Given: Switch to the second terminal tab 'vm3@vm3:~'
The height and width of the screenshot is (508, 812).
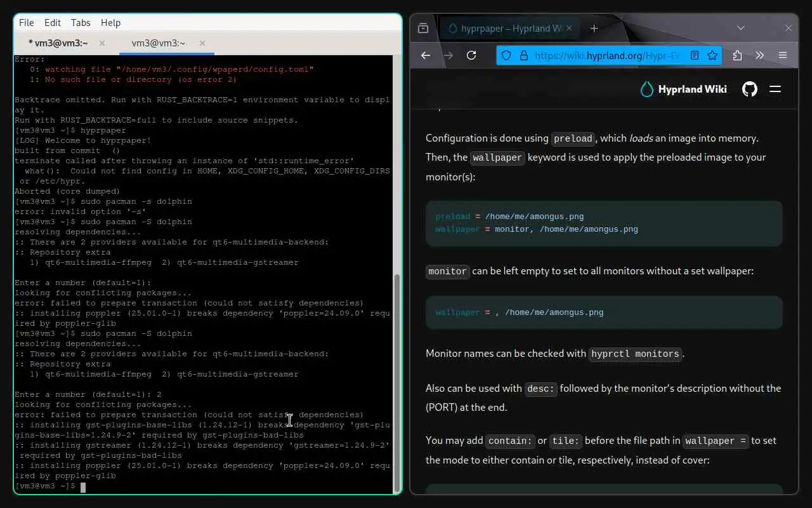Looking at the screenshot, I should pyautogui.click(x=159, y=43).
